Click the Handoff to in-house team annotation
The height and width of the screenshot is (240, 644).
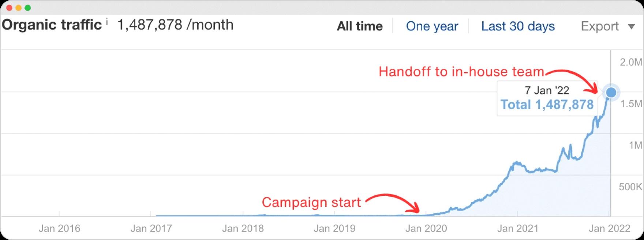461,72
